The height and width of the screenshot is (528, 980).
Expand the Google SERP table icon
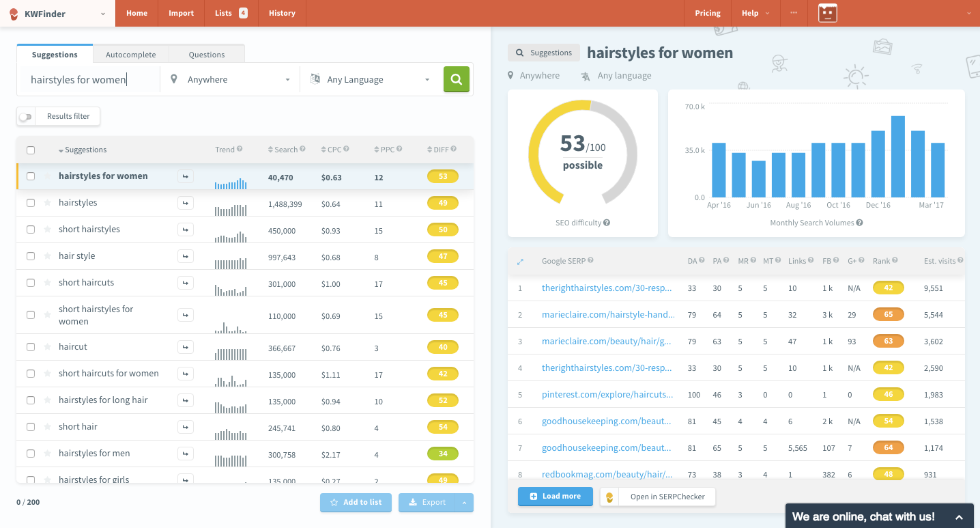pos(520,261)
